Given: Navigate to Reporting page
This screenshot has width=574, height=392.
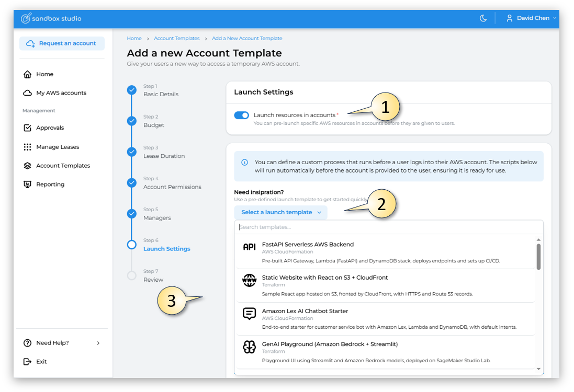Looking at the screenshot, I should (50, 185).
